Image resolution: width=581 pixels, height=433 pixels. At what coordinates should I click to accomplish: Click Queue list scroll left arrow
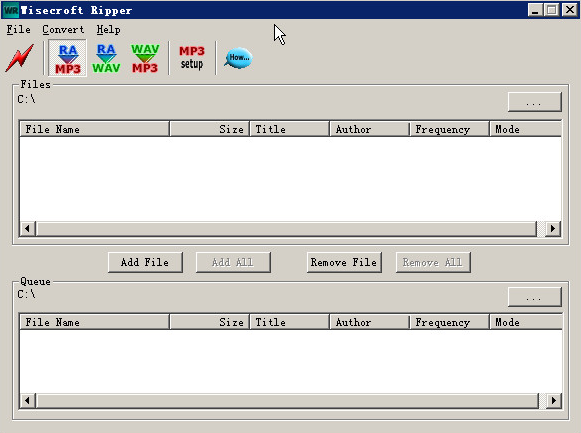pyautogui.click(x=27, y=400)
